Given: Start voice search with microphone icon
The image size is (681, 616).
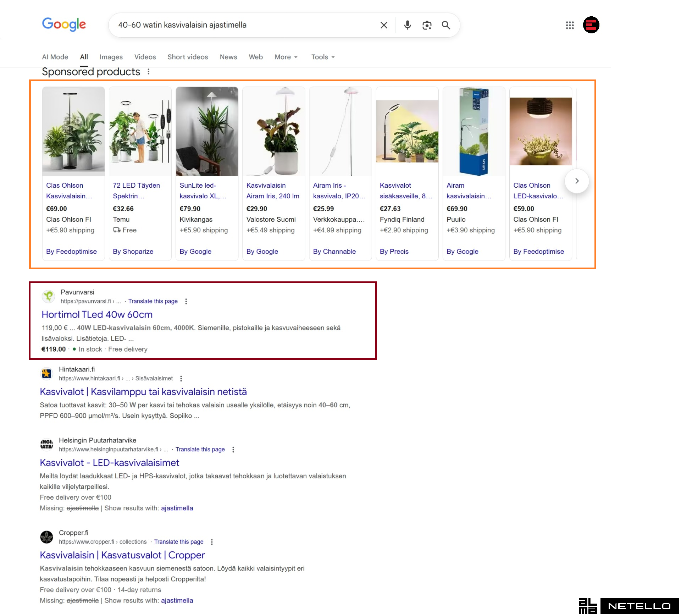Looking at the screenshot, I should (408, 25).
